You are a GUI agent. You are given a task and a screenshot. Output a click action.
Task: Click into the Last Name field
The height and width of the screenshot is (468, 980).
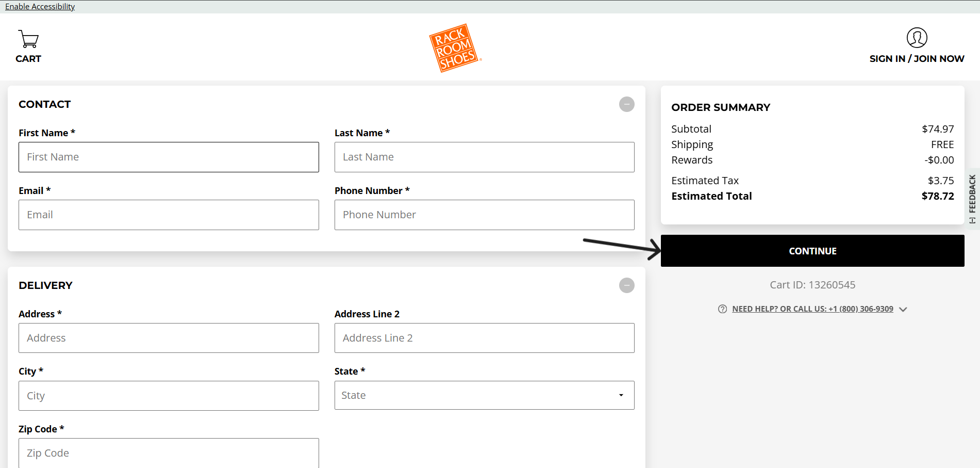pos(484,157)
